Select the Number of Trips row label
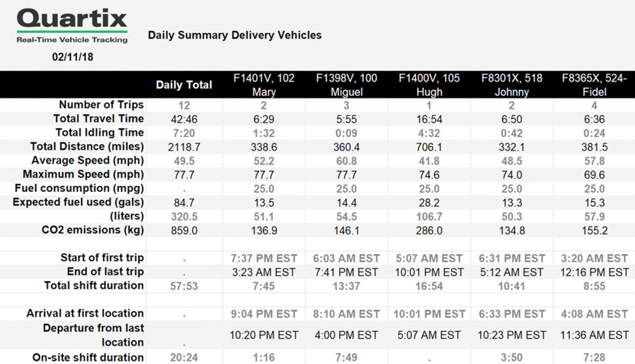635x364 pixels. click(x=101, y=105)
